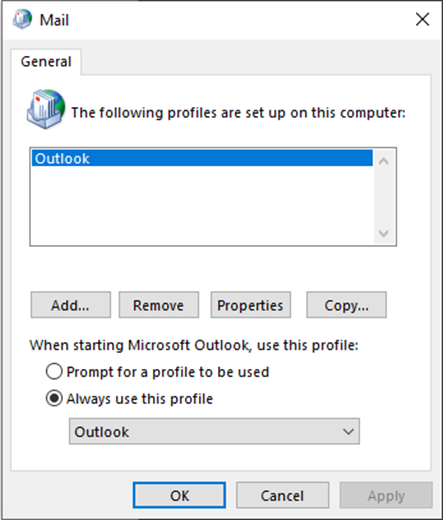Click Remove to delete the profile
Screen dimensions: 443x520
pyautogui.click(x=159, y=305)
